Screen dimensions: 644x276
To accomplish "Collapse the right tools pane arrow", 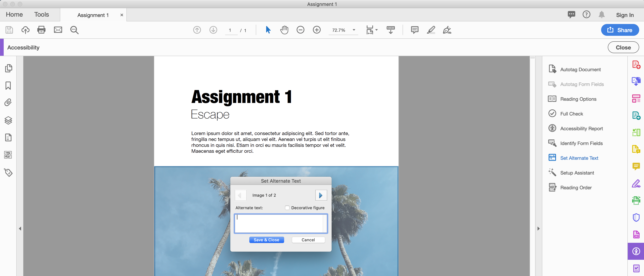I will pyautogui.click(x=538, y=228).
